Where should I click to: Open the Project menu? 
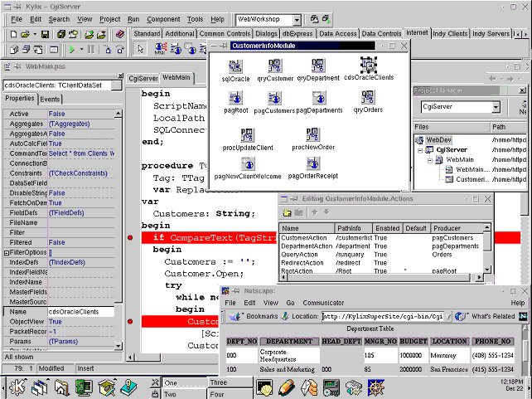[x=110, y=19]
